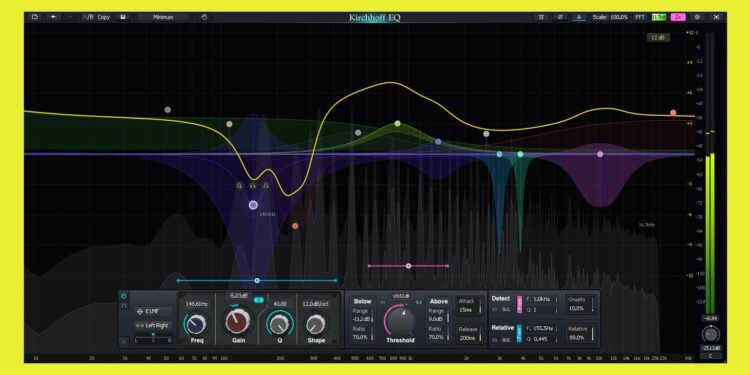Select the large purple band node at 148 Hz
The height and width of the screenshot is (375, 750).
254,205
